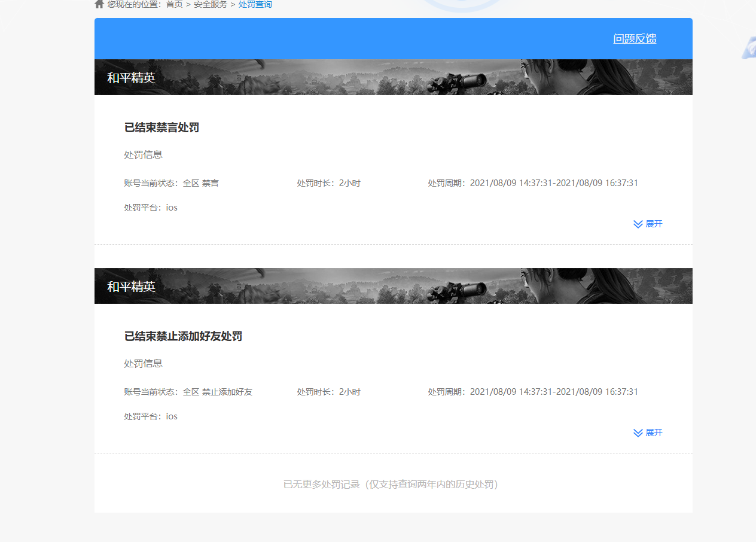Click the double-chevron icon under the 禁止添加好友 record
Screen dimensions: 756x542
pyautogui.click(x=638, y=433)
